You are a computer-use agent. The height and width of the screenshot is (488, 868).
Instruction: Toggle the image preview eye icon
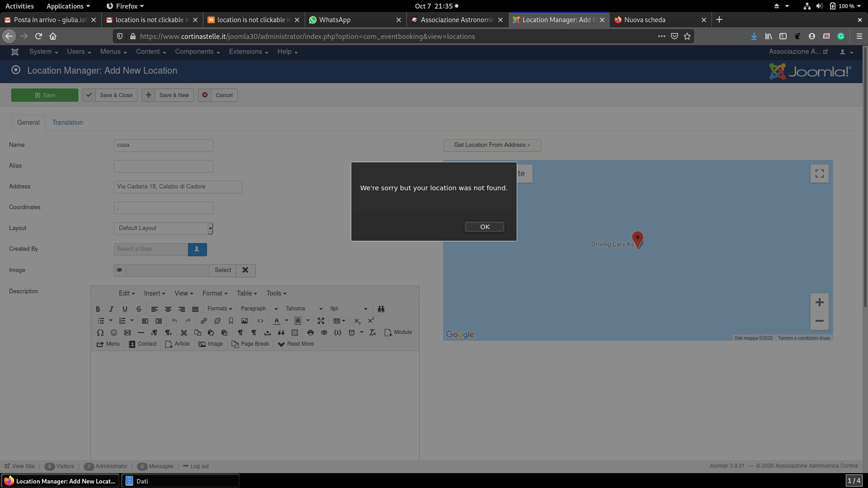[x=119, y=270]
